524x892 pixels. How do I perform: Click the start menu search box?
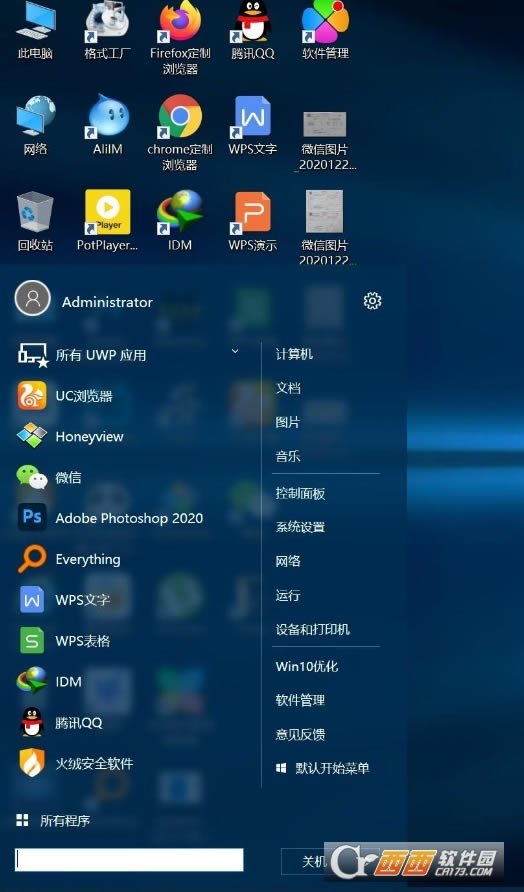coord(129,860)
